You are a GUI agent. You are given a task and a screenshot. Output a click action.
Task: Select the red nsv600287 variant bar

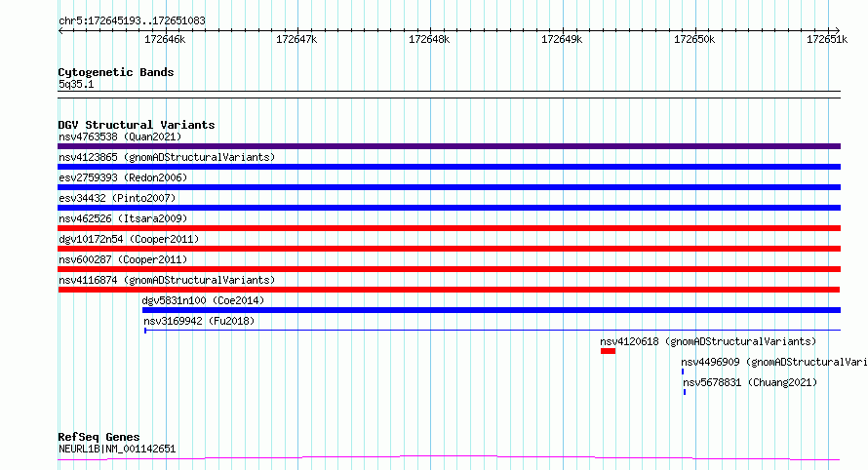449,269
